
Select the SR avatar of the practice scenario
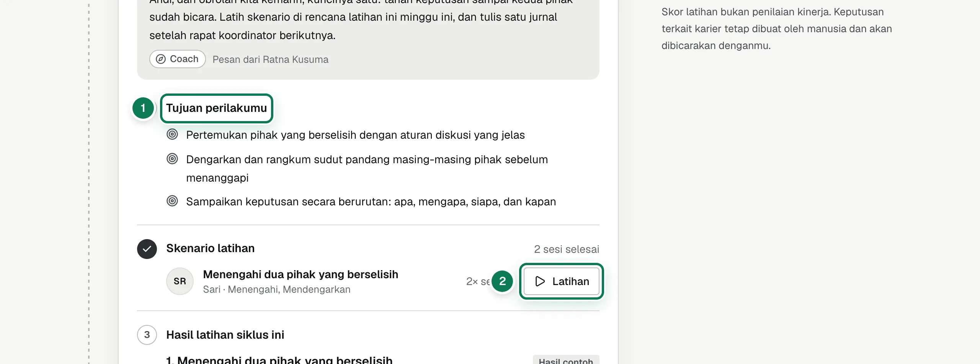180,281
